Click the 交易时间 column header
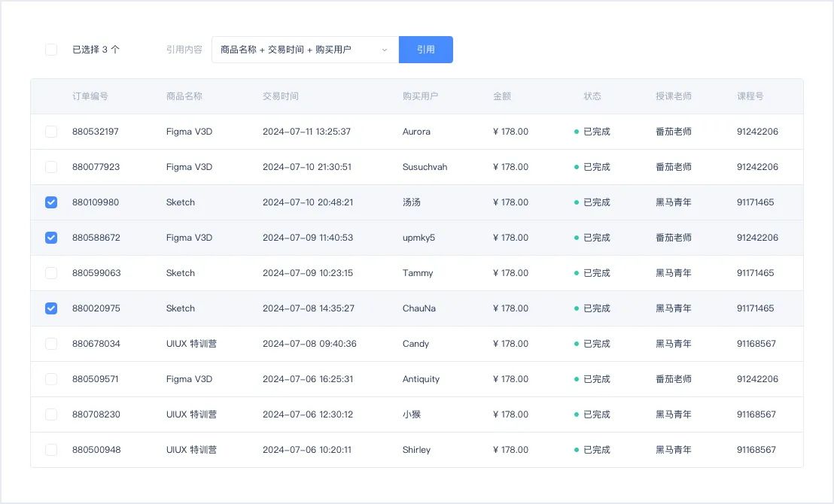The image size is (834, 504). pyautogui.click(x=280, y=96)
